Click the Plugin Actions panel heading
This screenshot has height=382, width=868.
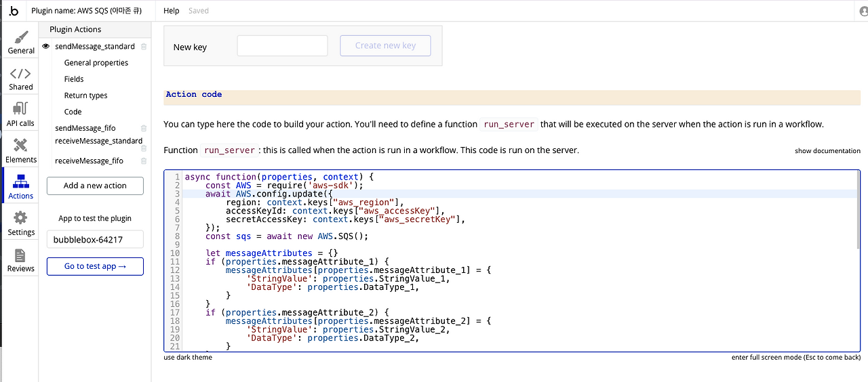tap(75, 29)
